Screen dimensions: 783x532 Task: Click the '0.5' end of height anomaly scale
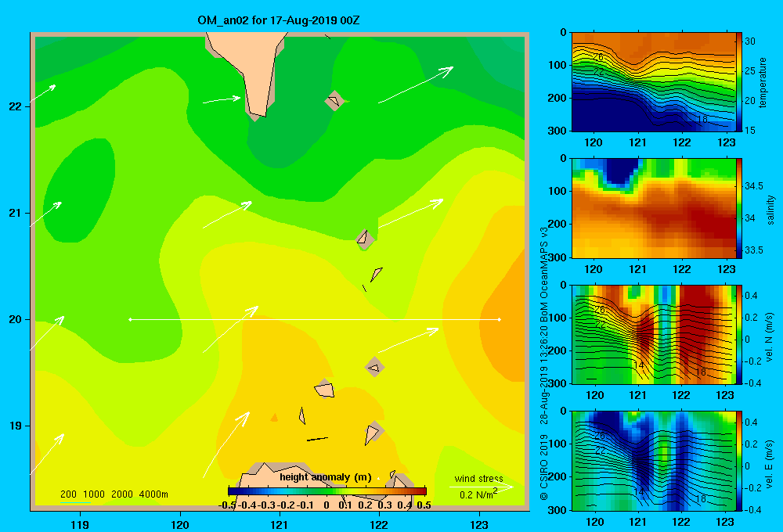pyautogui.click(x=424, y=505)
